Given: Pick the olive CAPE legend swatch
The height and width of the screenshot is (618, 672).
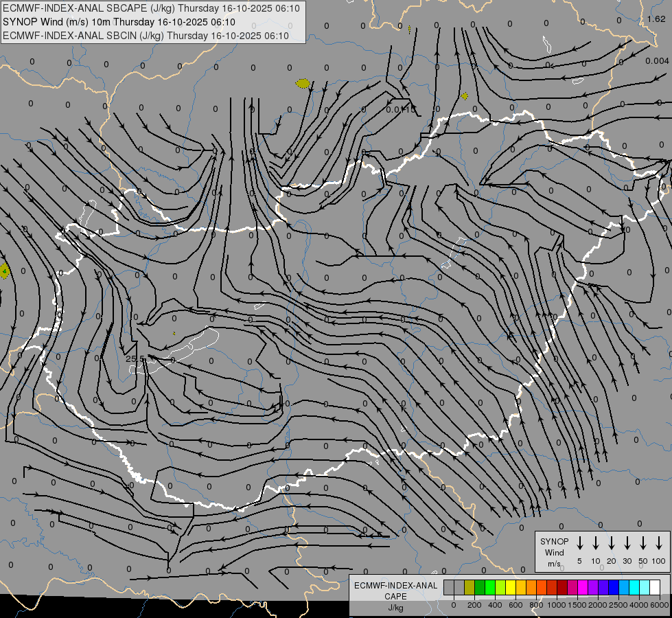Looking at the screenshot, I should point(470,587).
